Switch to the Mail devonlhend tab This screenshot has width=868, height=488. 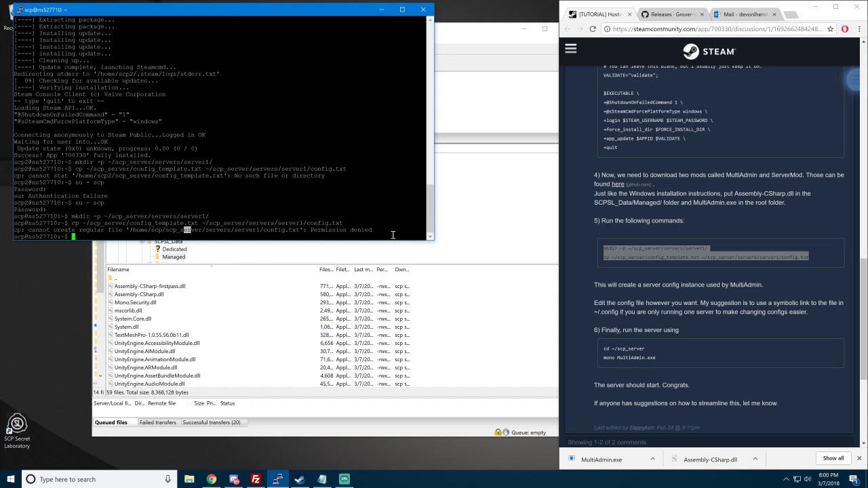(x=745, y=14)
